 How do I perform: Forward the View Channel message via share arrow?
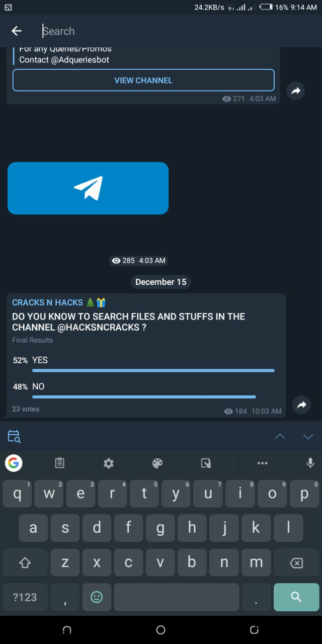click(295, 91)
